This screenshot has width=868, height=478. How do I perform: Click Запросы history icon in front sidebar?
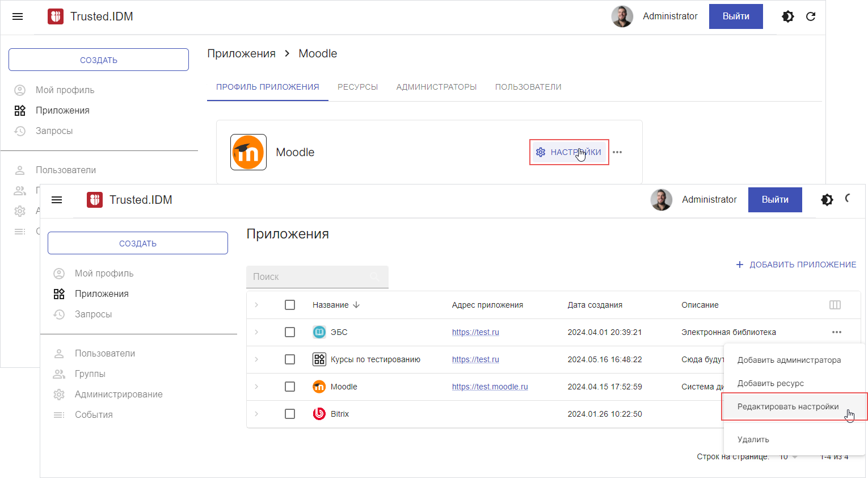pos(59,315)
